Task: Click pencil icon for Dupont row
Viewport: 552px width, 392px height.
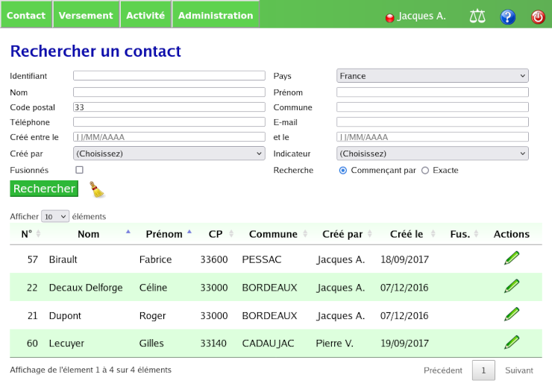Action: (x=512, y=314)
